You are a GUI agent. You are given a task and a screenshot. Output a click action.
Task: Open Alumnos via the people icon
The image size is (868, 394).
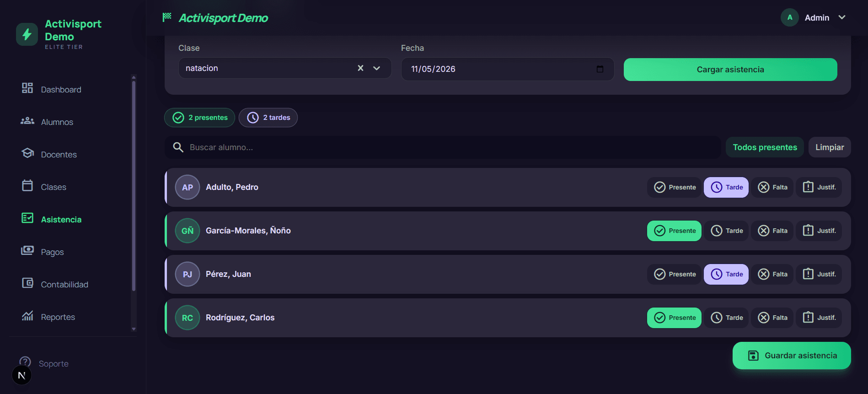(x=27, y=121)
